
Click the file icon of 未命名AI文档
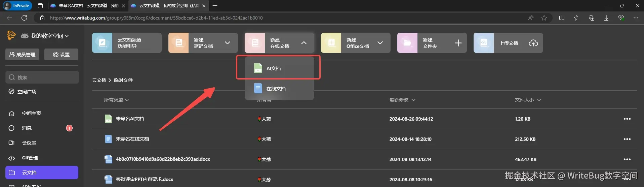(108, 119)
